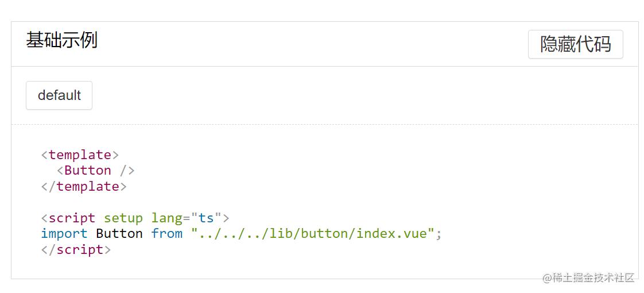Click the script word in opening tag

[72, 218]
